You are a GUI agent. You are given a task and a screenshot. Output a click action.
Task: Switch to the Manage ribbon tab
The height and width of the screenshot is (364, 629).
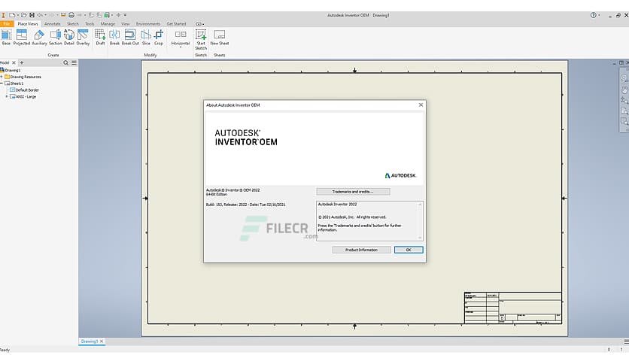pyautogui.click(x=108, y=24)
